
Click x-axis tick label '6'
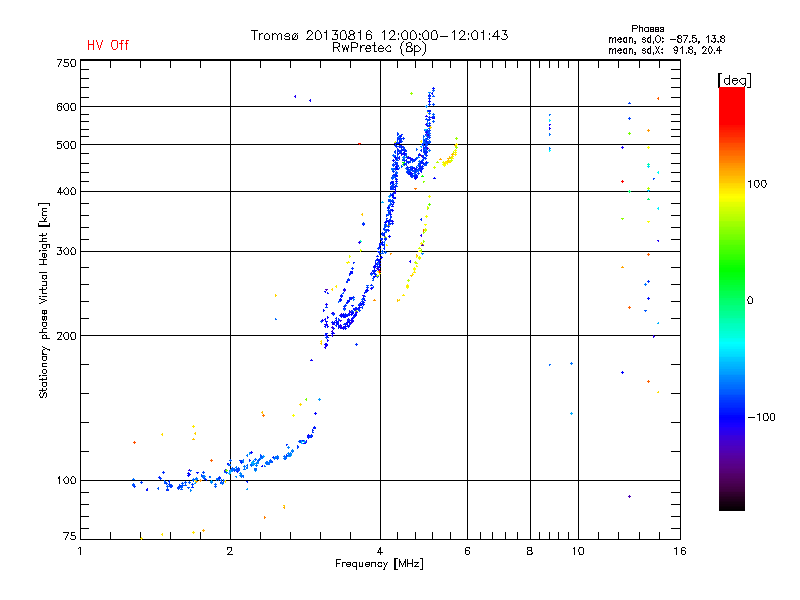point(467,551)
